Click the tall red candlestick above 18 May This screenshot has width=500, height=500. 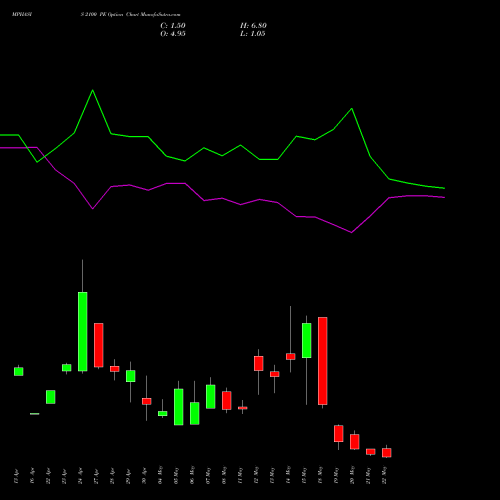point(323,361)
